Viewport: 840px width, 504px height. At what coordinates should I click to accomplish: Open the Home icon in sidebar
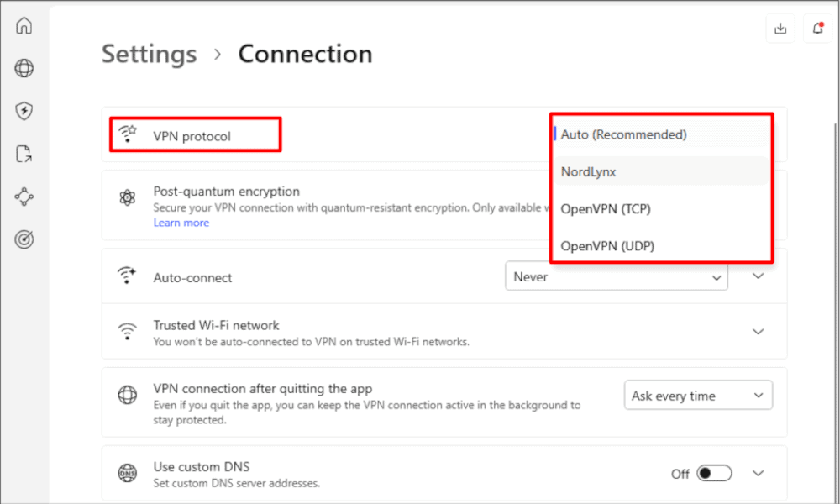pyautogui.click(x=24, y=26)
